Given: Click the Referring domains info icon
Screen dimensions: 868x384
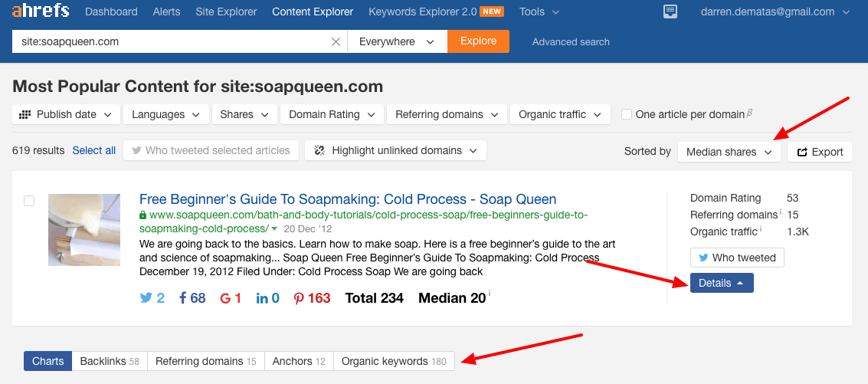Looking at the screenshot, I should coord(781,212).
